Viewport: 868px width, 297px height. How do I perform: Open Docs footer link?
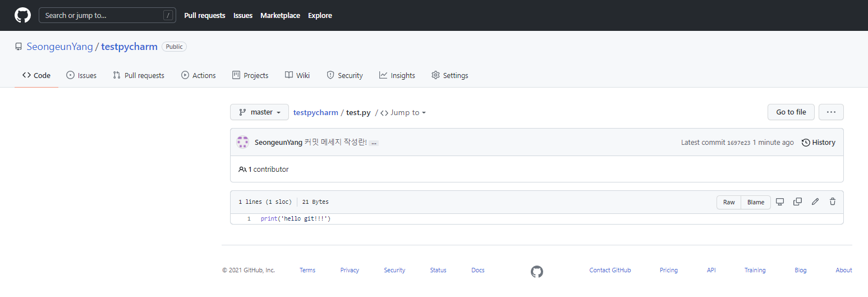pos(478,270)
